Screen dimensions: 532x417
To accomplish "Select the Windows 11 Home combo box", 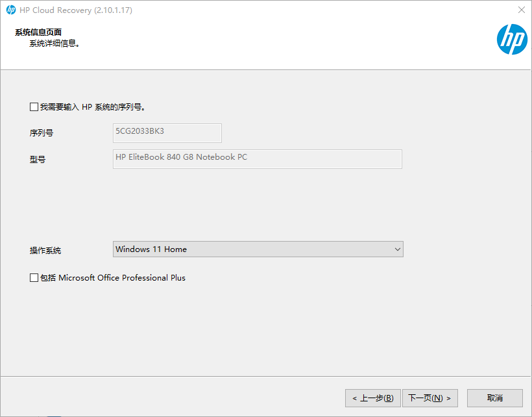I will [x=258, y=249].
